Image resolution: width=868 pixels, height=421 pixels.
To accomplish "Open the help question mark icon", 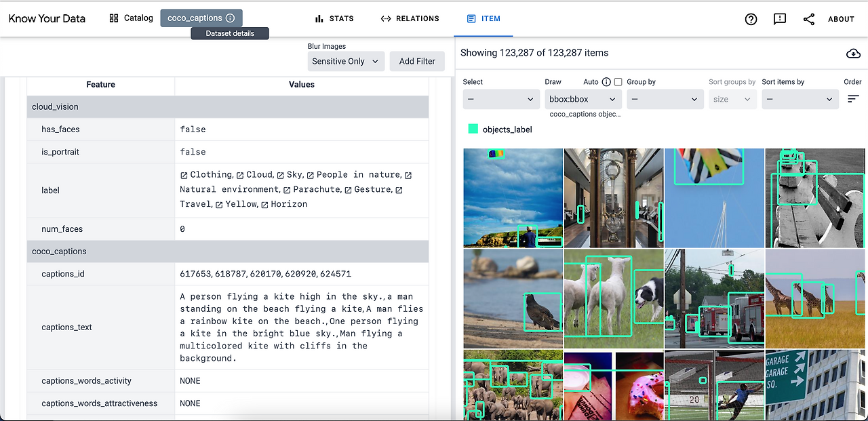I will pyautogui.click(x=751, y=19).
